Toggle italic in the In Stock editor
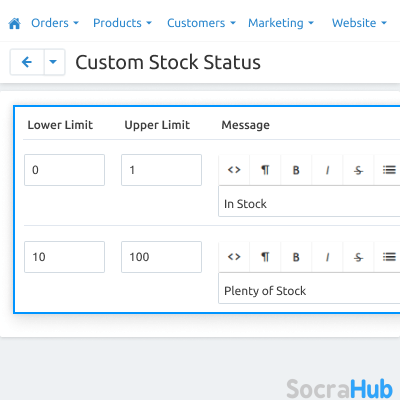This screenshot has height=400, width=400. coord(327,170)
